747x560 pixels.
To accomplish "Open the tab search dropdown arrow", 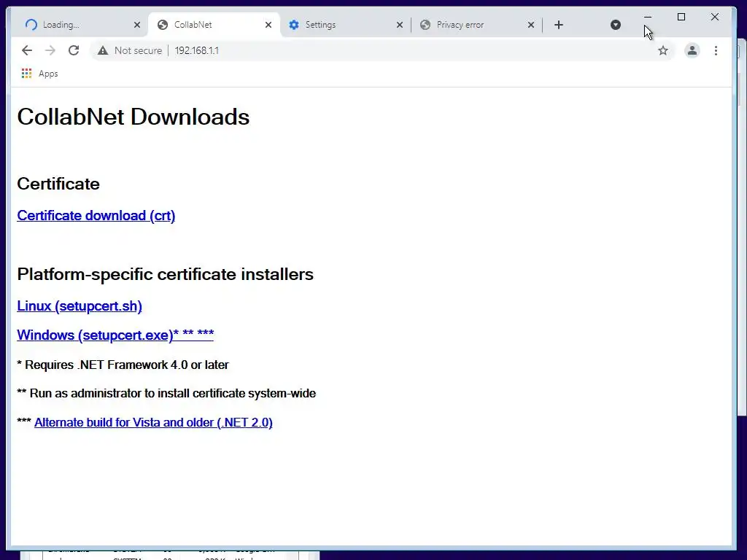I will [616, 25].
